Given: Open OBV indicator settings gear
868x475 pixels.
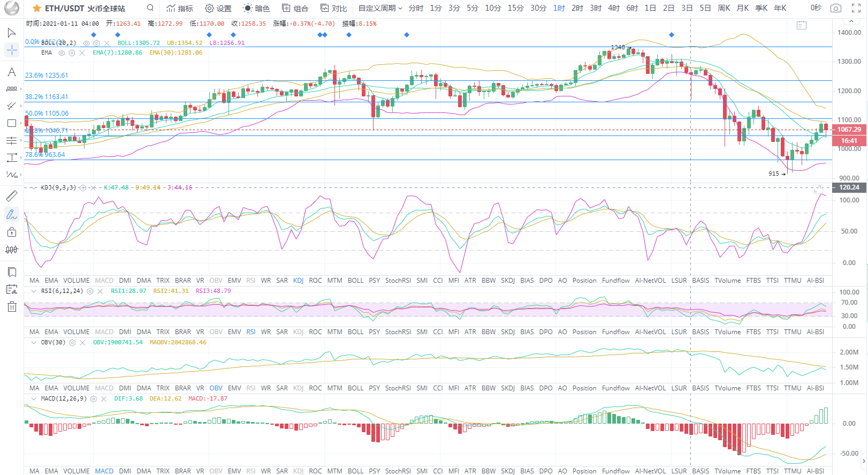Looking at the screenshot, I should point(72,343).
